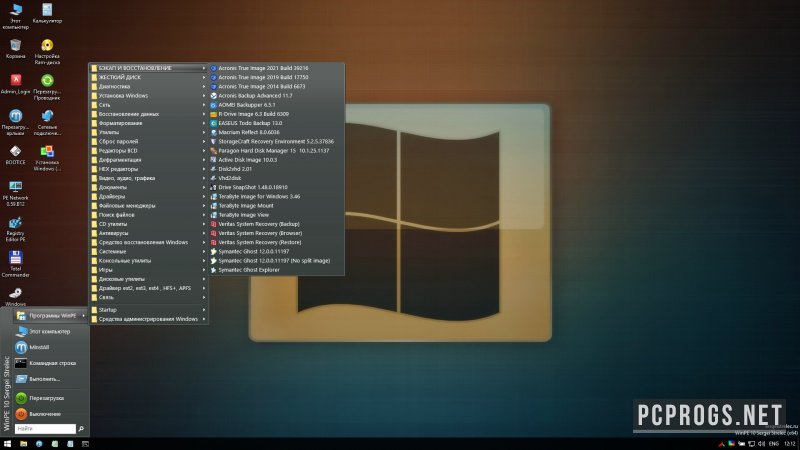Open Программы WinPE submenu
This screenshot has height=450, width=800.
[x=50, y=316]
